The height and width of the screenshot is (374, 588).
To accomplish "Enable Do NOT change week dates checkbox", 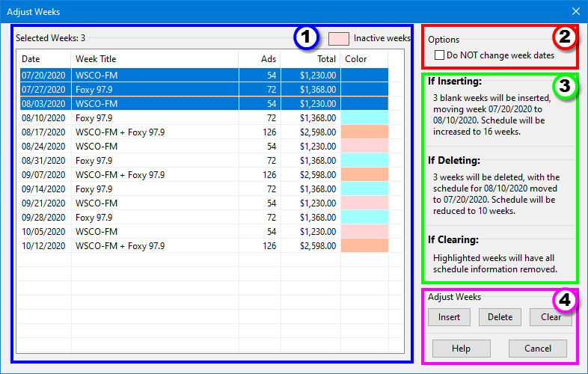I will [x=439, y=55].
